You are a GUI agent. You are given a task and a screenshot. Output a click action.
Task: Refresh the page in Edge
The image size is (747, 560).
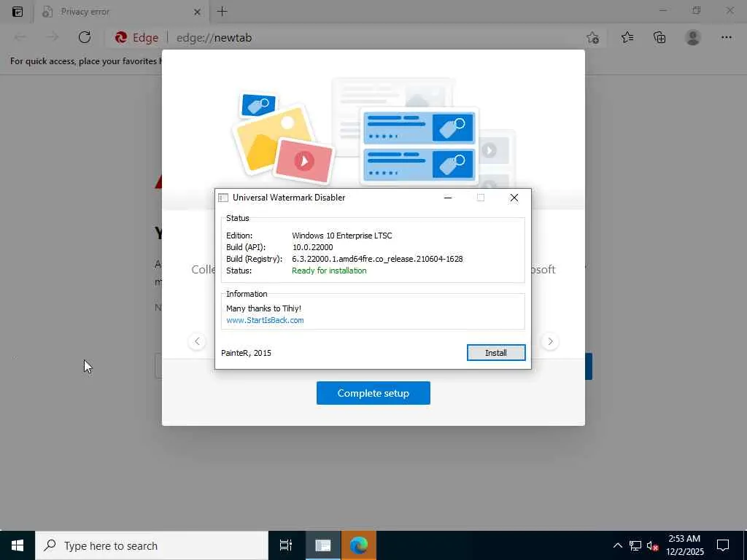[x=85, y=37]
